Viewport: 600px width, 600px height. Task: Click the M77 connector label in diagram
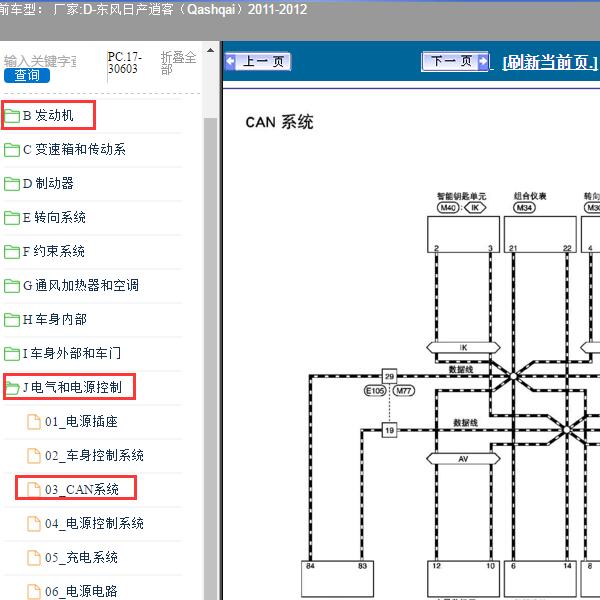404,391
